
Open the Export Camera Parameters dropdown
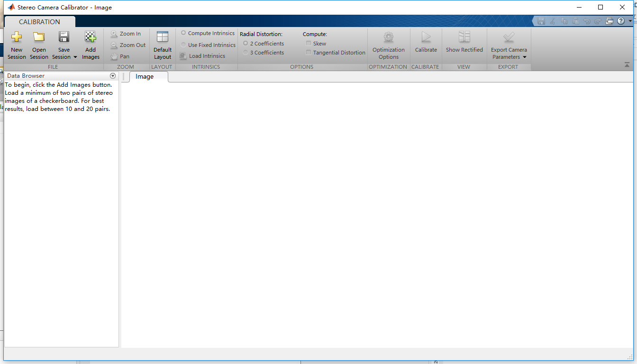pyautogui.click(x=525, y=57)
